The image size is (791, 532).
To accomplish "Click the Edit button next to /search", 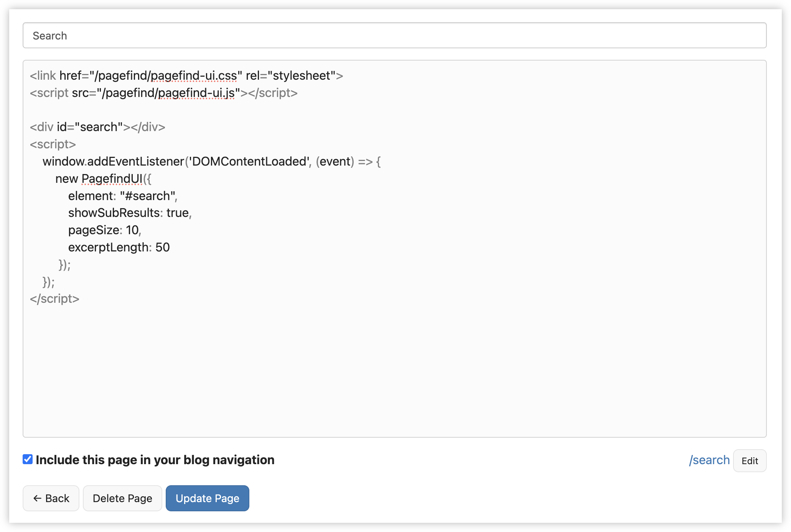I will [x=750, y=461].
